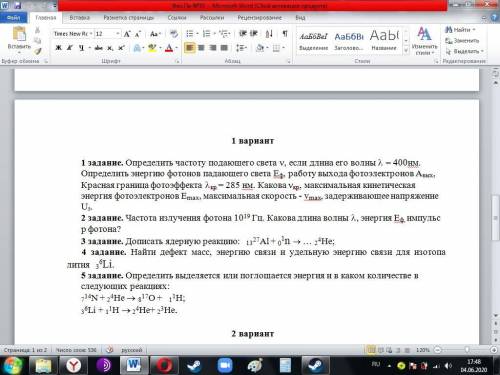This screenshot has width=500, height=375.
Task: Toggle strikethrough formatting
Action: pyautogui.click(x=99, y=48)
